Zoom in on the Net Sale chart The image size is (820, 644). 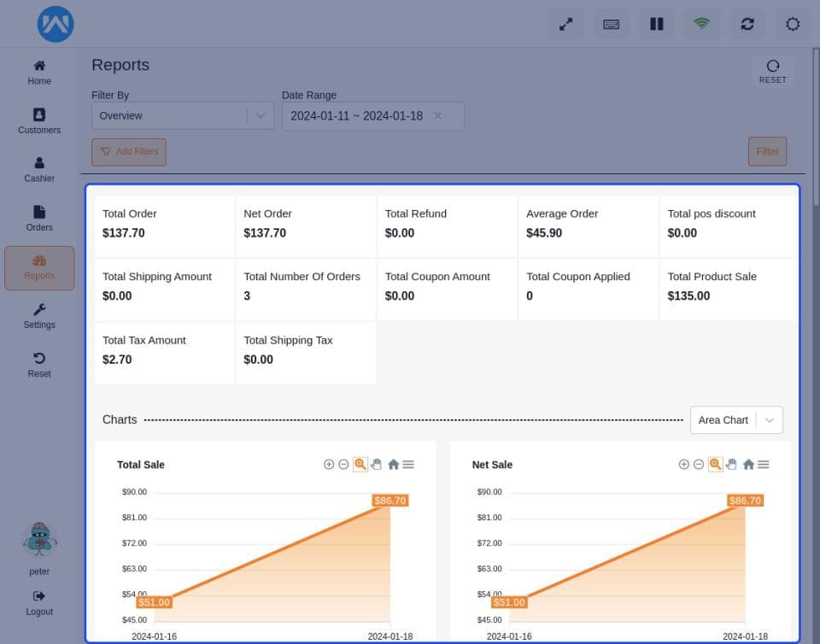tap(683, 464)
